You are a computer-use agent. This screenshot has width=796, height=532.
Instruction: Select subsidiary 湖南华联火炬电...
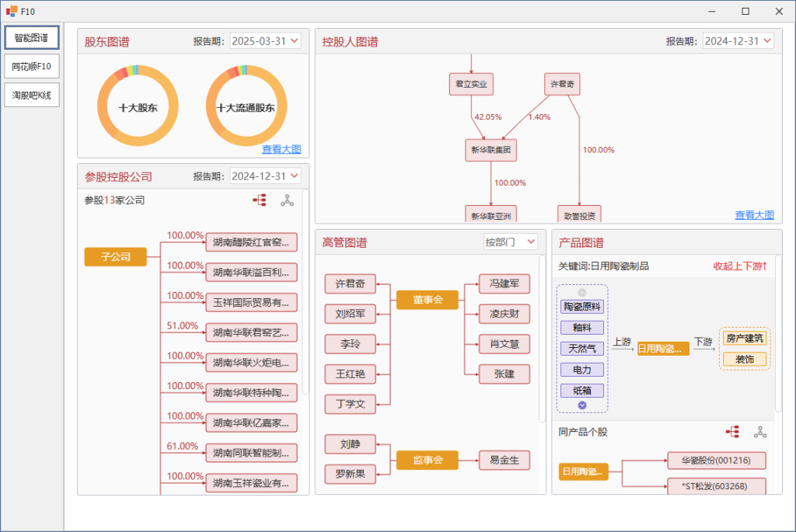[251, 363]
